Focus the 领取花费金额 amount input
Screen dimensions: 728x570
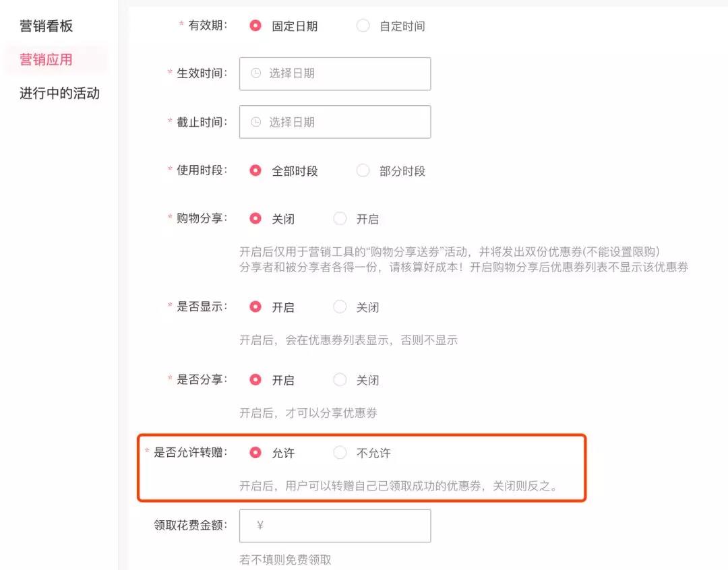coord(335,526)
